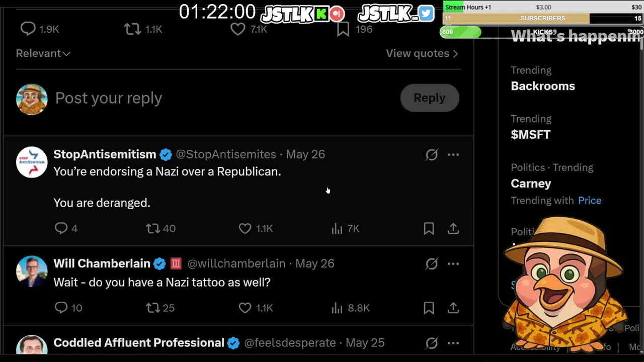Bookmark Will Chamberlain's reply
644x362 pixels.
click(x=429, y=308)
